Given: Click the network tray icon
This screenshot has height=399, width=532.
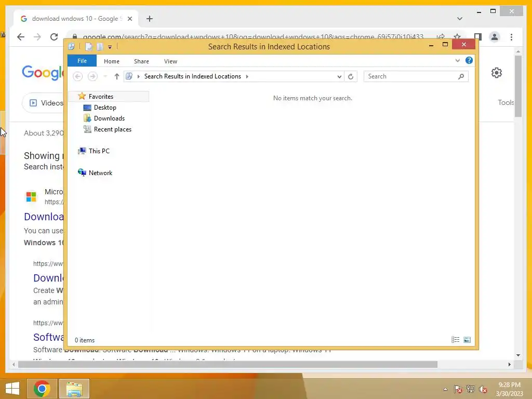Looking at the screenshot, I should click(x=471, y=389).
